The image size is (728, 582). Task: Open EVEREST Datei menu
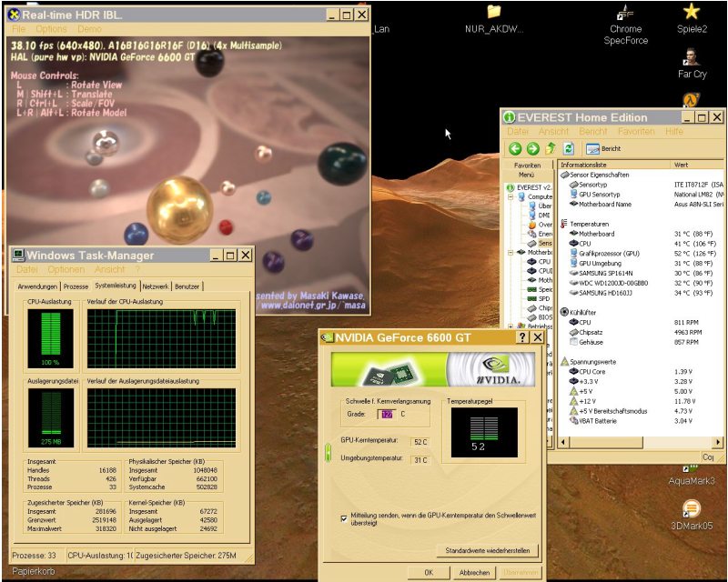(518, 131)
